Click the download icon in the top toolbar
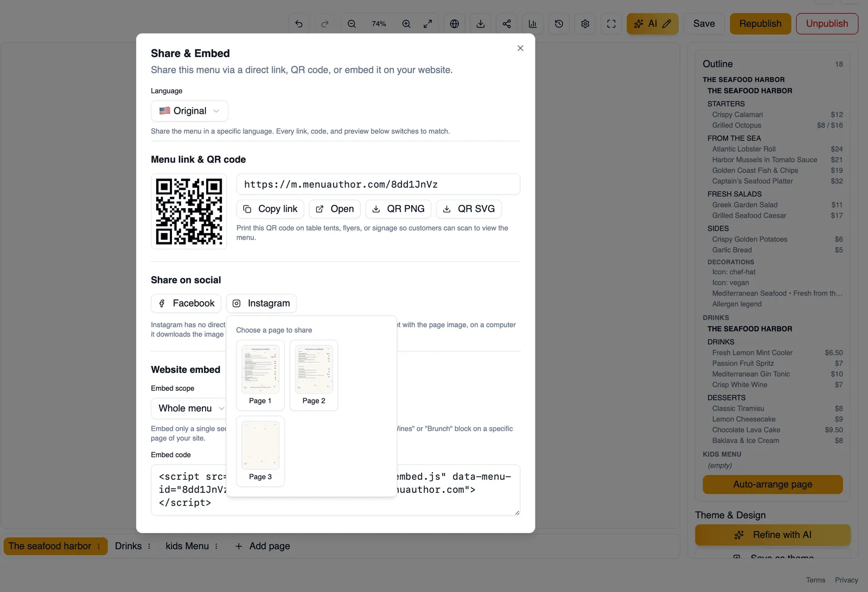This screenshot has width=868, height=592. pos(481,24)
